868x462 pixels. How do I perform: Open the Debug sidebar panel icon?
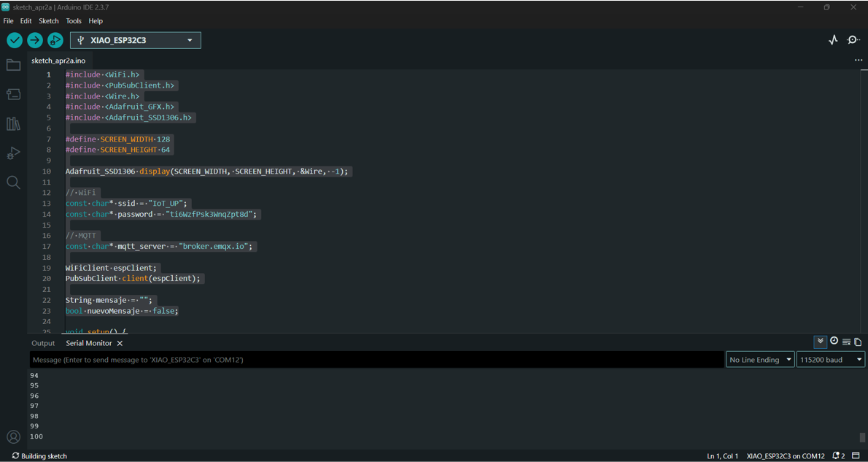[13, 153]
